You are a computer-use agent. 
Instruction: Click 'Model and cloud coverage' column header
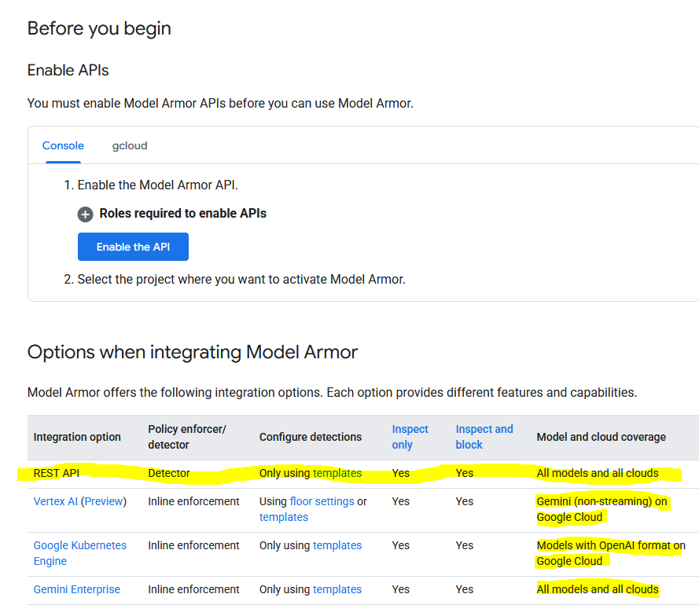click(x=601, y=437)
